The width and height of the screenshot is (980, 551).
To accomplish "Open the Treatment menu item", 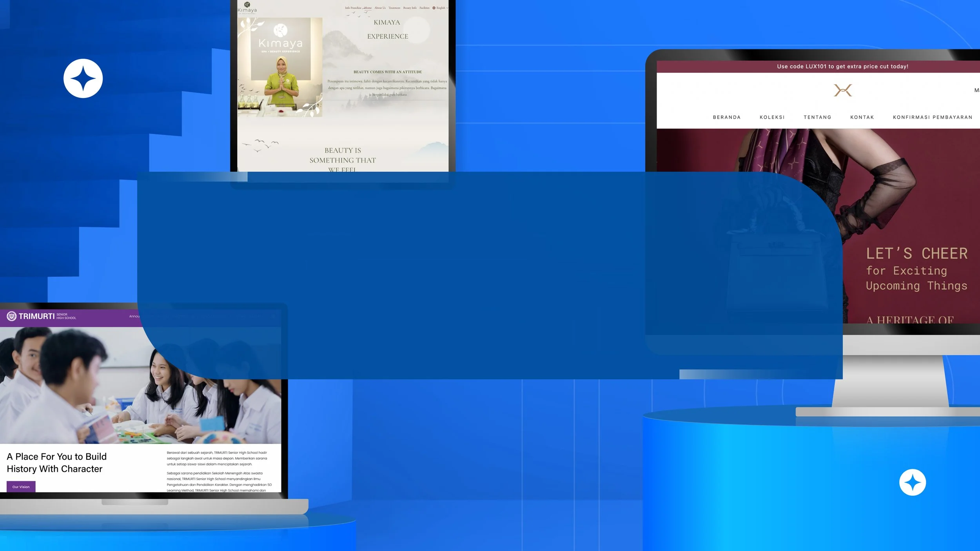I will point(394,8).
